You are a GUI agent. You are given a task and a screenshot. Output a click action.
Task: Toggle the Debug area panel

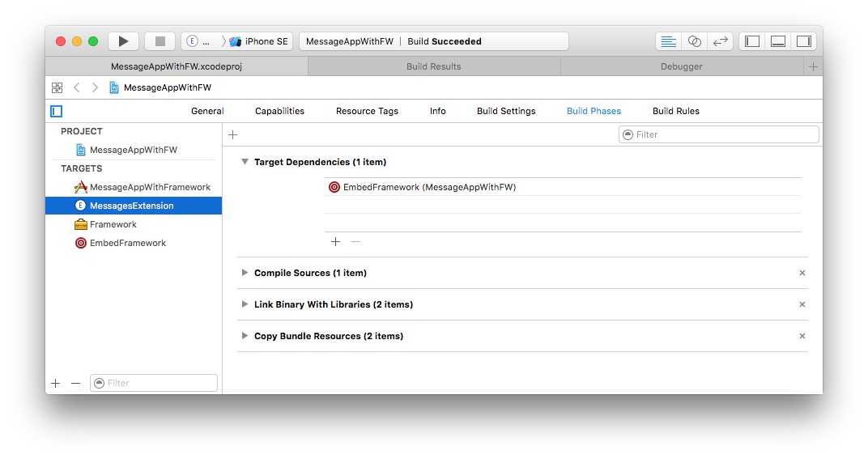tap(778, 41)
